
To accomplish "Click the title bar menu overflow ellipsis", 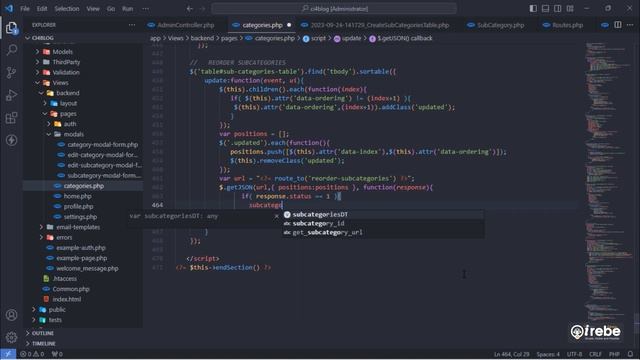I will (x=146, y=9).
